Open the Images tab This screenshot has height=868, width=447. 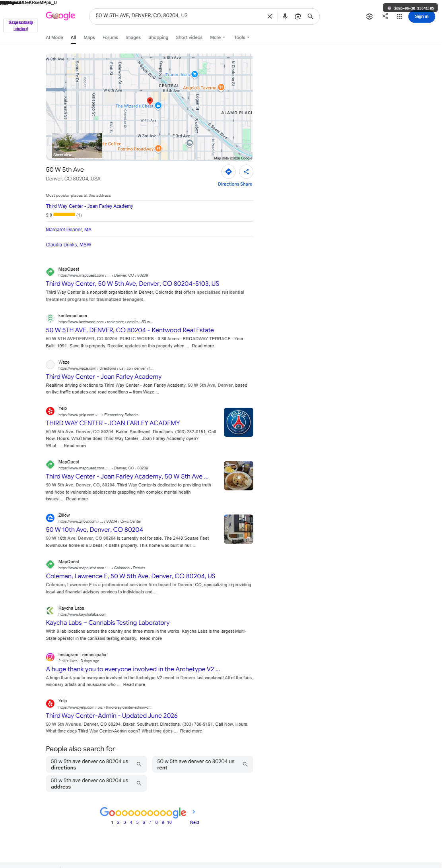point(133,37)
